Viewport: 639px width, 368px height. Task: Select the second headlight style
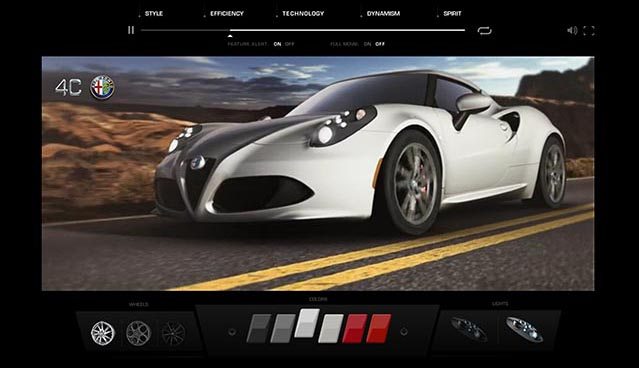(x=524, y=329)
